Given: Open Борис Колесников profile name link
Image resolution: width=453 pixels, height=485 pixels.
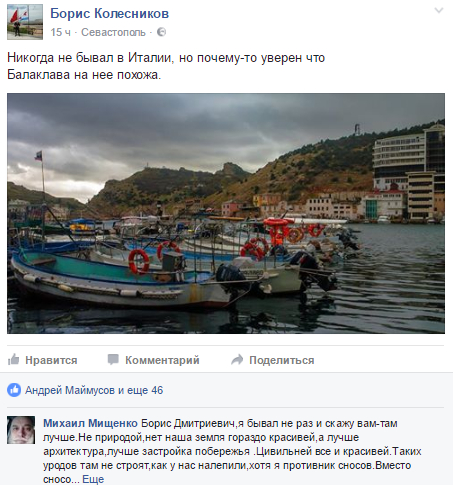Looking at the screenshot, I should pos(109,14).
